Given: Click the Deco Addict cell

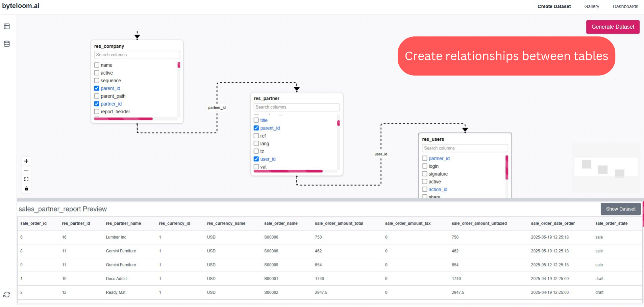Looking at the screenshot, I should click(x=117, y=279).
